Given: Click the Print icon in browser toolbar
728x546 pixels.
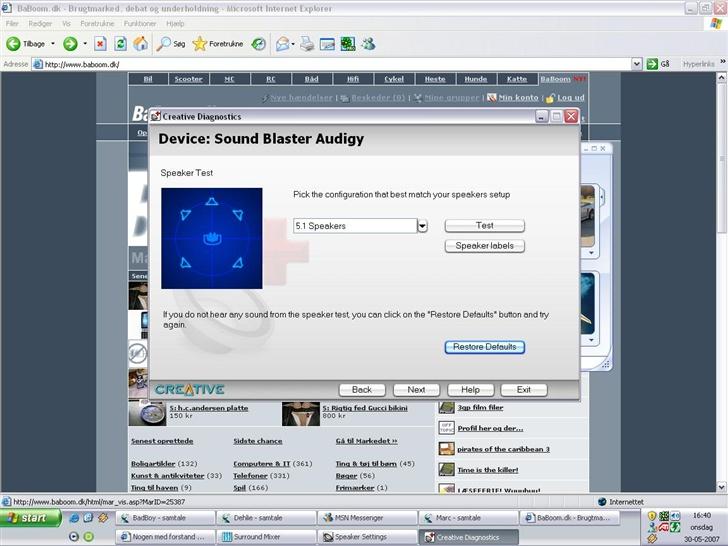Looking at the screenshot, I should (307, 44).
